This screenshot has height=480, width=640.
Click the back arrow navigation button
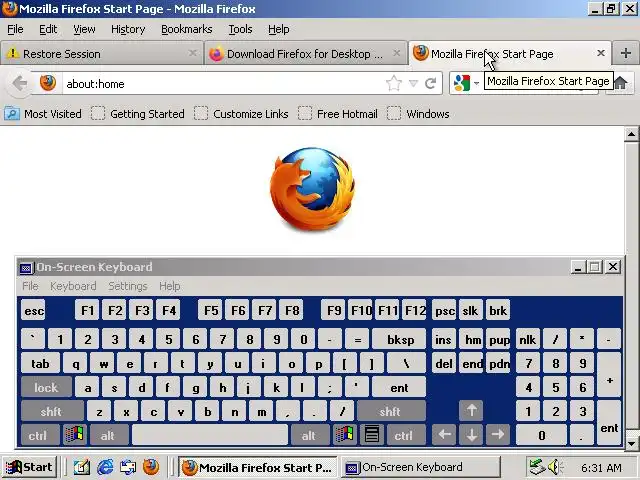(20, 84)
